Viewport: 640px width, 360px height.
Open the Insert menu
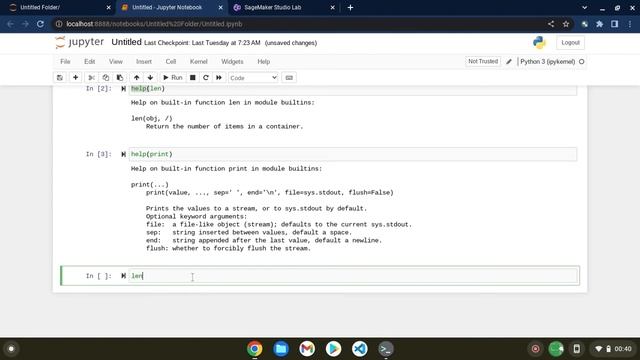pyautogui.click(x=144, y=62)
